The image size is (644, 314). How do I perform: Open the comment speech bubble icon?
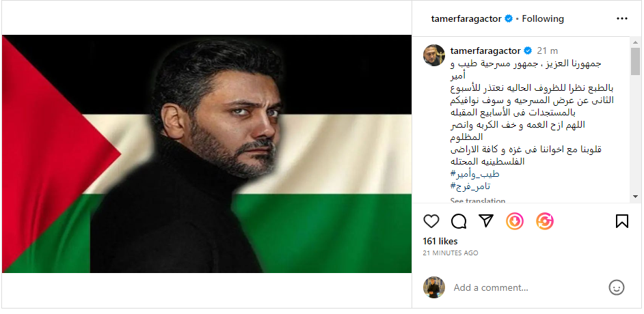[458, 221]
